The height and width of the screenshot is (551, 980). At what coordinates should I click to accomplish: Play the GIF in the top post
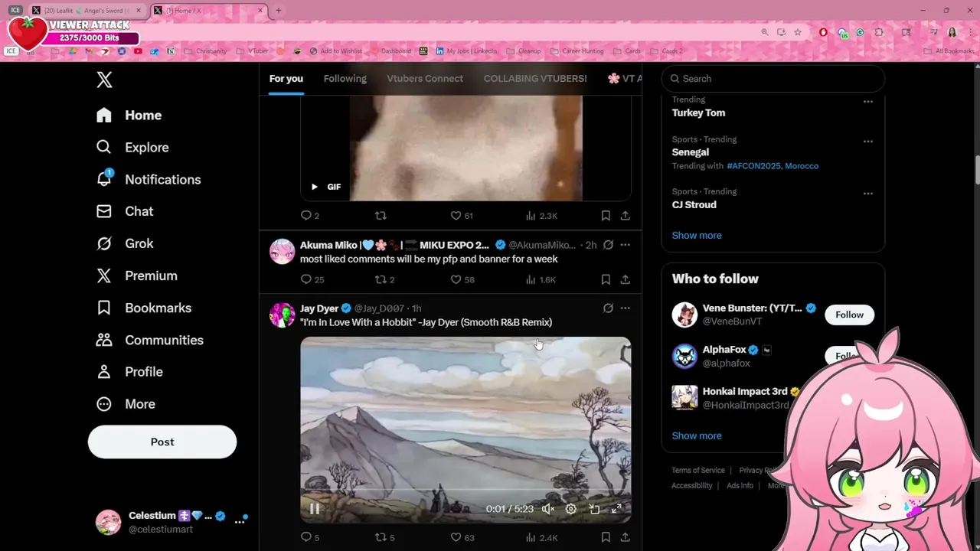coord(314,187)
